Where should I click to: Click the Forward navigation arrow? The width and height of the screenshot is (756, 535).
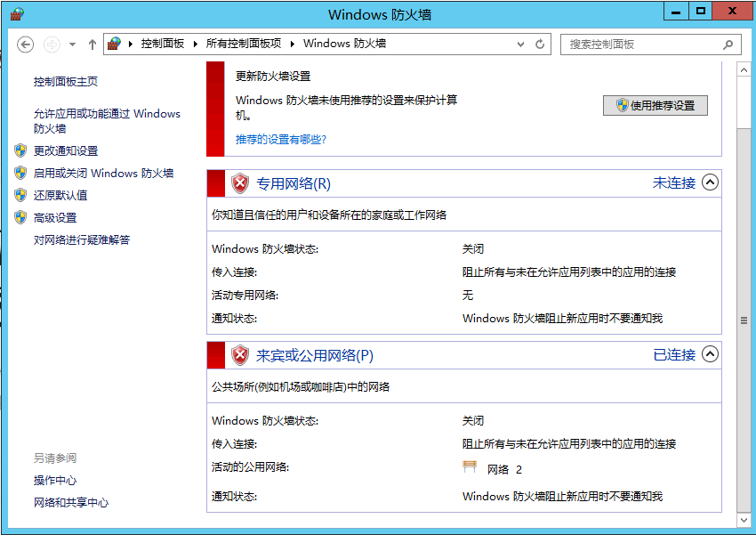click(52, 45)
